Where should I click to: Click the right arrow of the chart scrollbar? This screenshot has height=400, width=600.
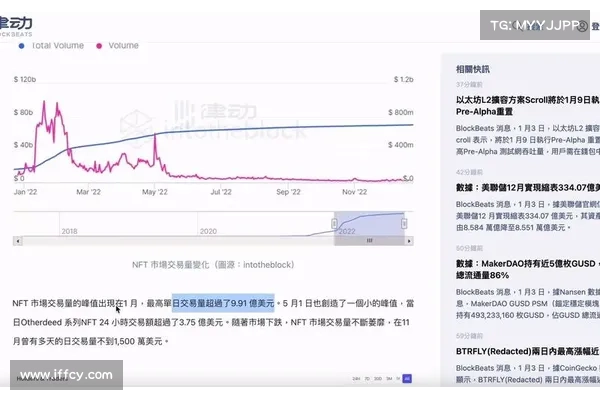tap(409, 241)
